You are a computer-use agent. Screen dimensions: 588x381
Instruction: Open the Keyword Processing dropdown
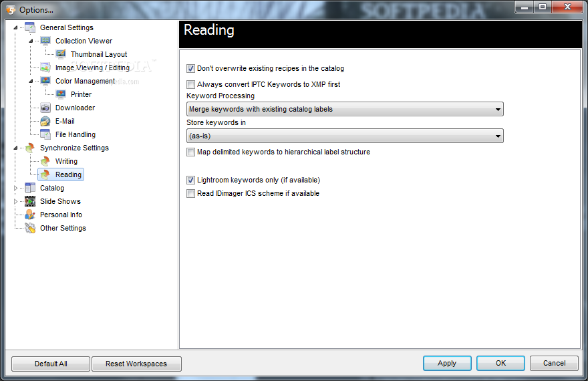(345, 109)
